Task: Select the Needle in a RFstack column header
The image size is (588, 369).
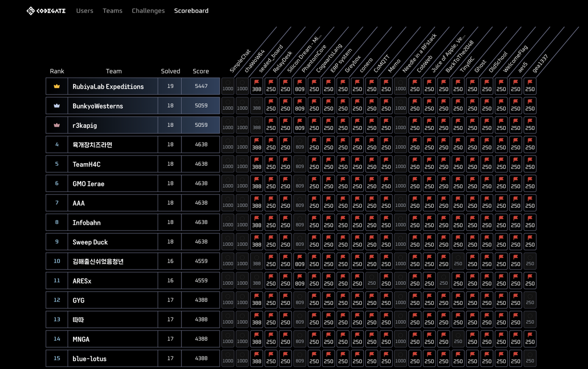Action: 419,53
